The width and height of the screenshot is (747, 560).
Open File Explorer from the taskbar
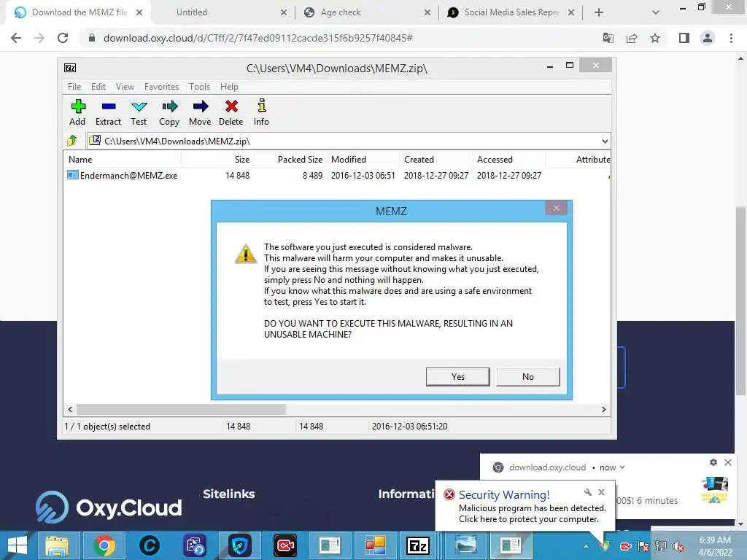[x=57, y=545]
